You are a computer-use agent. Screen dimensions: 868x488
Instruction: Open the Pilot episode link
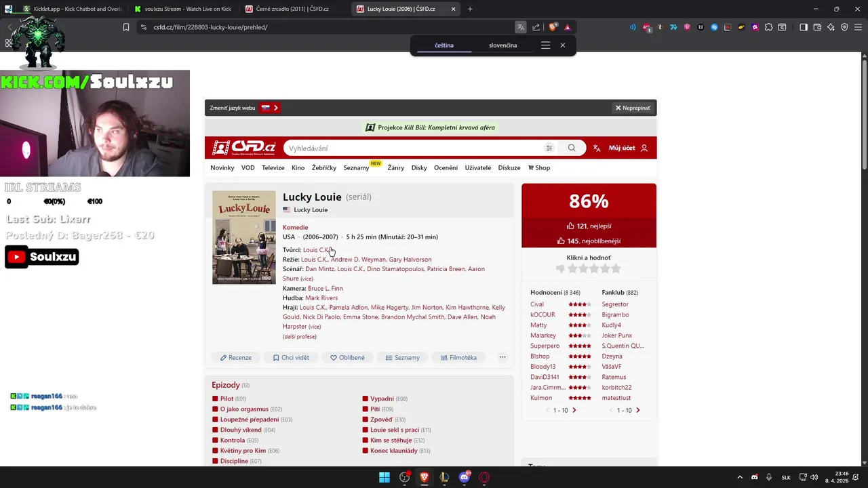[x=226, y=399]
